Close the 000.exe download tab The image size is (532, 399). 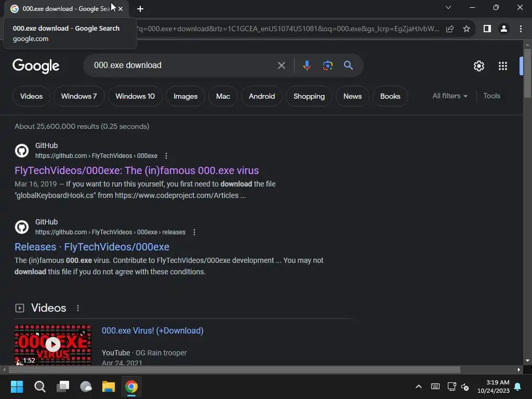click(121, 9)
